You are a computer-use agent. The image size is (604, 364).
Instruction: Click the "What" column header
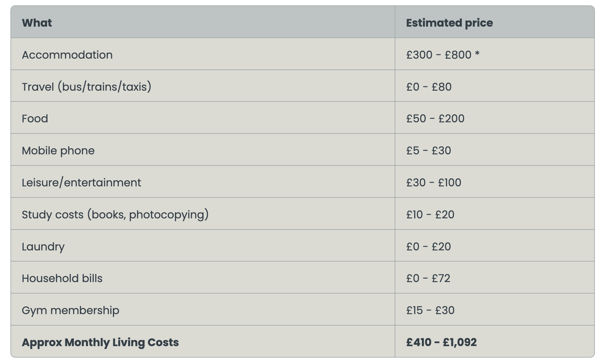pos(37,23)
